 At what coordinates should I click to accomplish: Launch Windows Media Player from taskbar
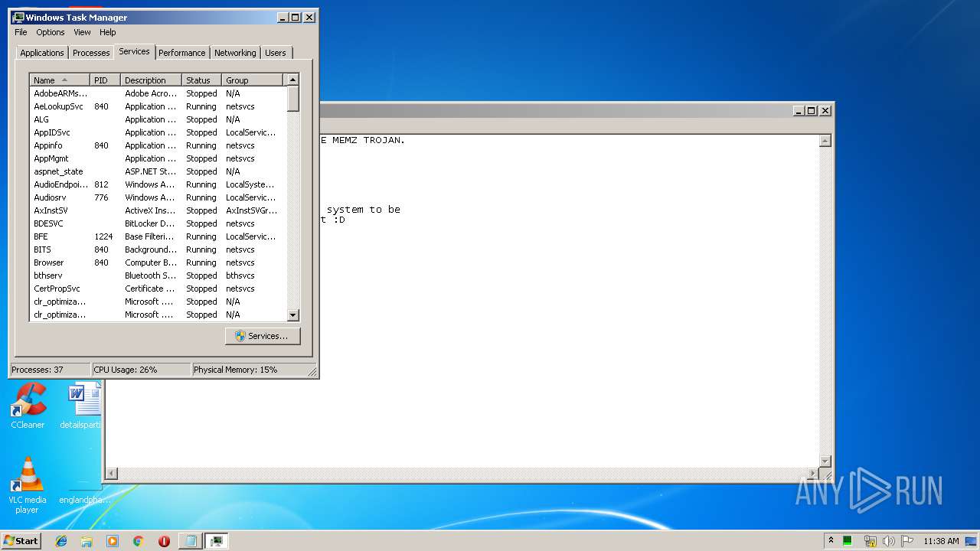[x=113, y=541]
